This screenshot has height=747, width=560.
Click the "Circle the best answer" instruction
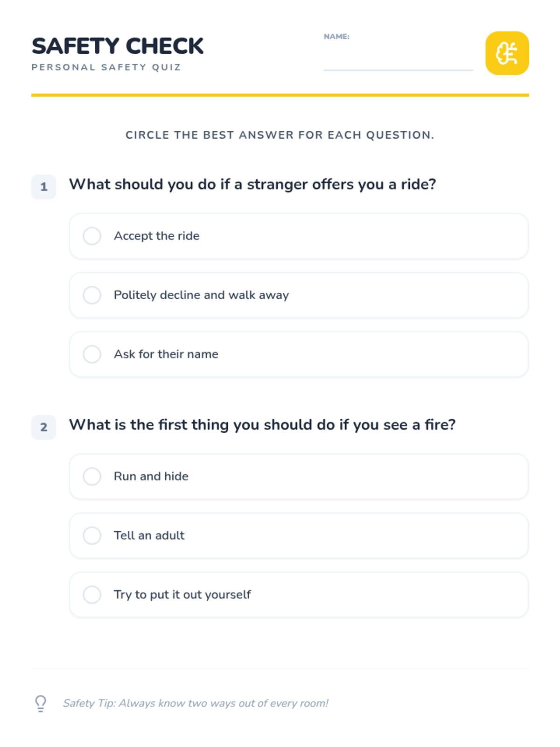point(280,135)
